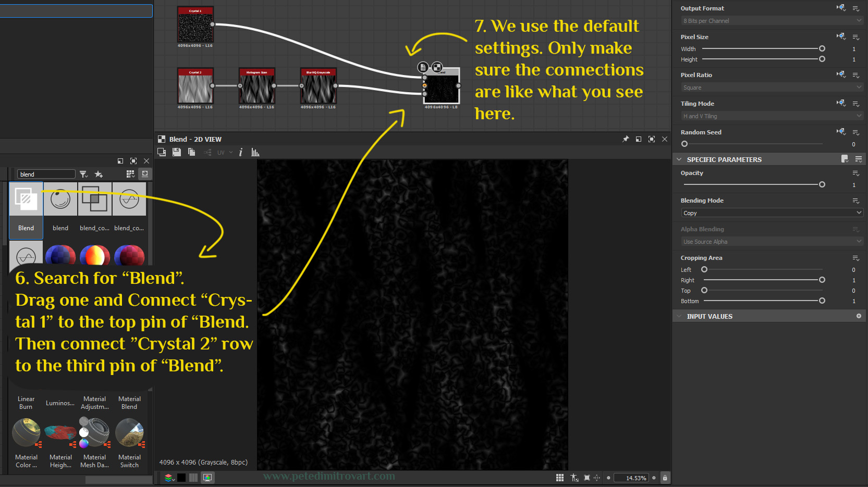Toggle Output Format inheritance method icon
This screenshot has width=868, height=487.
click(x=841, y=8)
